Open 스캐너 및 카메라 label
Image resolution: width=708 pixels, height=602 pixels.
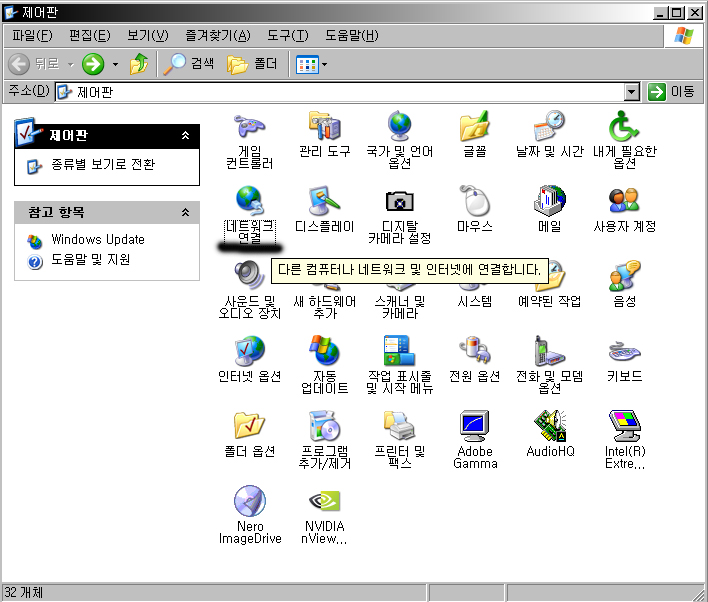tap(400, 307)
